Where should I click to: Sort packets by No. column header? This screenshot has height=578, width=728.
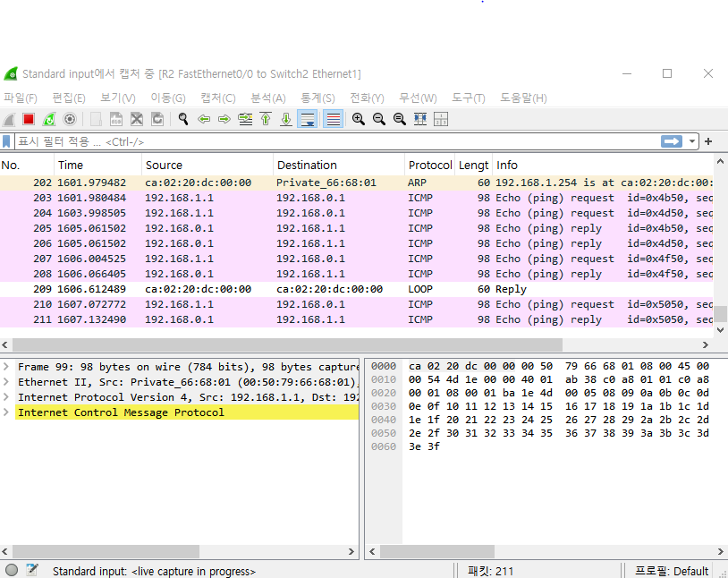(x=27, y=165)
